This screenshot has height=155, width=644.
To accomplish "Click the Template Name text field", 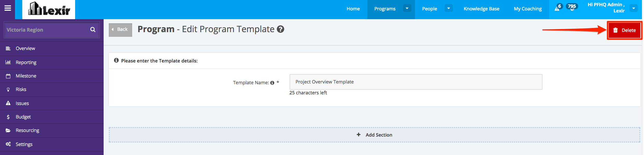I will pos(416,82).
